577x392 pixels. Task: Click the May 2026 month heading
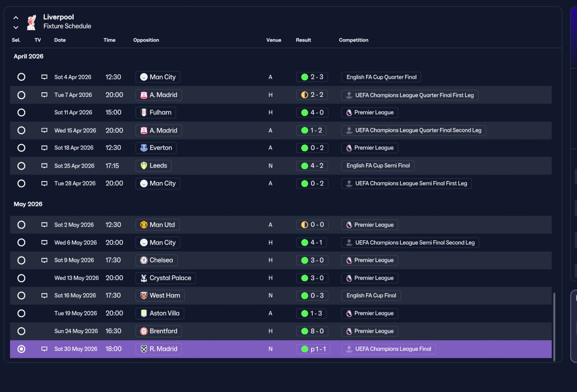coord(28,204)
